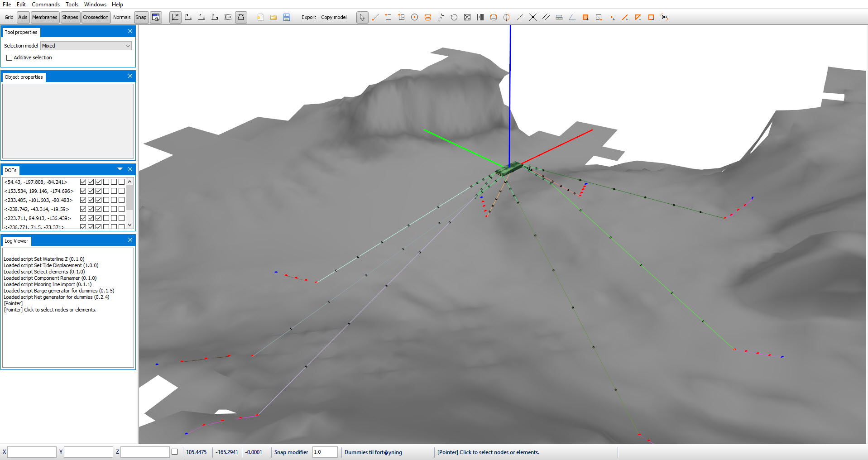Screen dimensions: 868x460
Task: Switch to the Z-Y axis view
Action: (x=215, y=17)
